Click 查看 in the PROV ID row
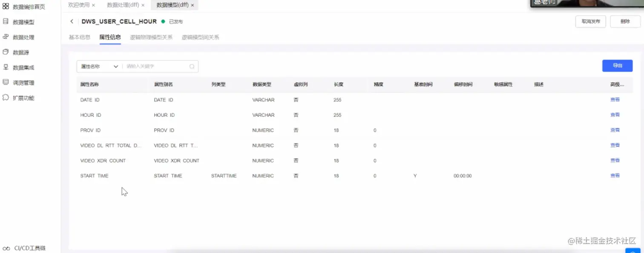This screenshot has height=253, width=644. 615,130
